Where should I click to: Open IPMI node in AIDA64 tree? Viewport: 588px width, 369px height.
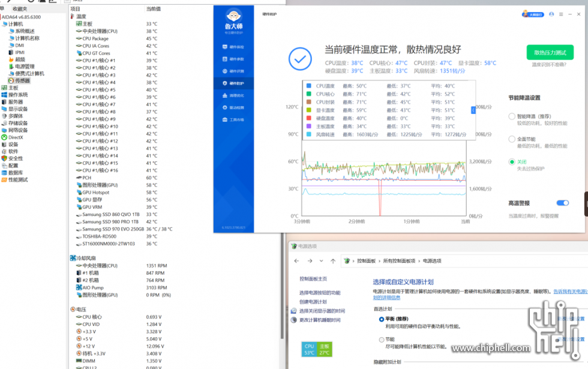tap(17, 53)
